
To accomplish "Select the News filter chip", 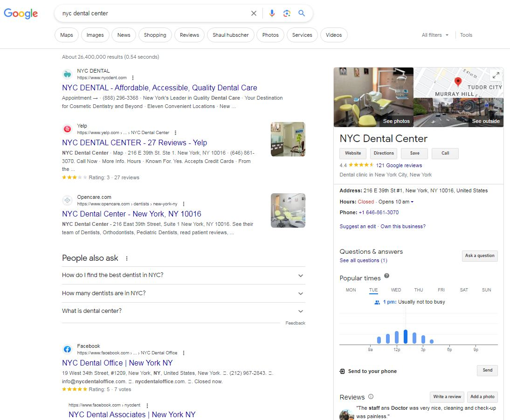I will click(x=124, y=35).
